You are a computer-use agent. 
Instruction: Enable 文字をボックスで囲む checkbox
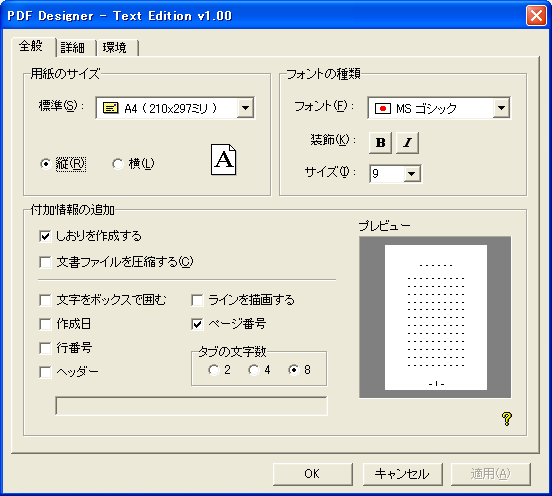click(x=45, y=300)
